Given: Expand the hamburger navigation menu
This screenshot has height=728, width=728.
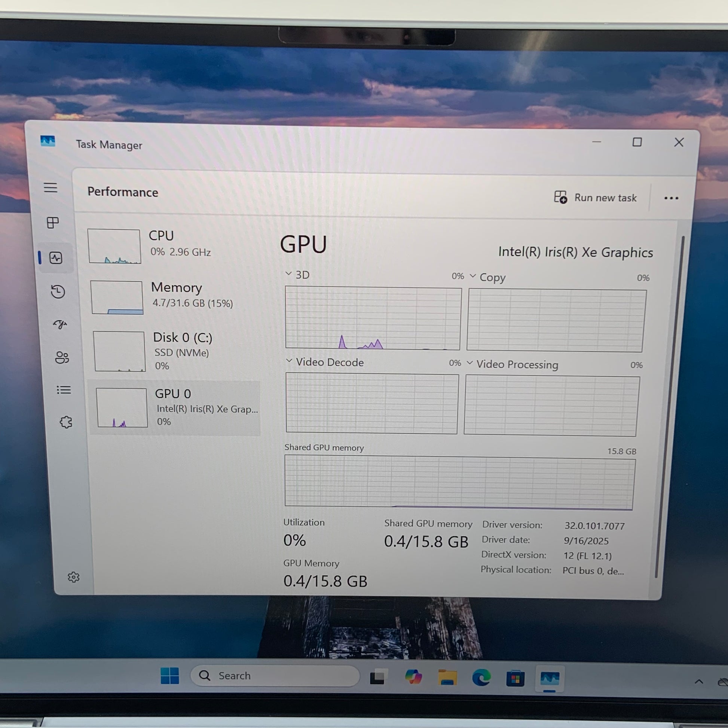Looking at the screenshot, I should coord(51,188).
